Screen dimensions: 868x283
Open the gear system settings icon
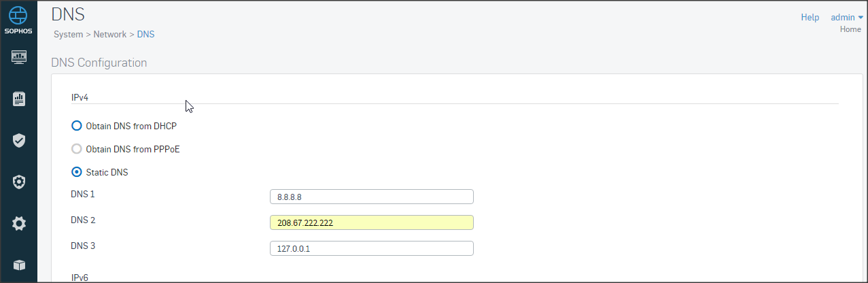point(19,223)
